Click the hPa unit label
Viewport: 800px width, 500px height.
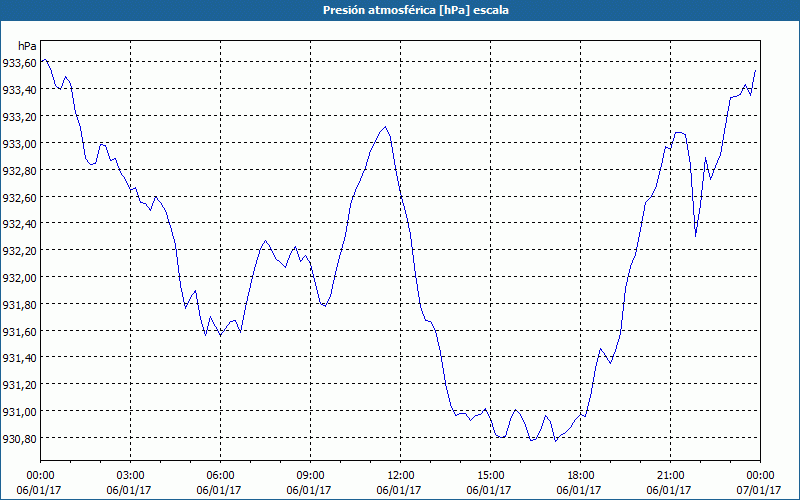click(x=27, y=46)
